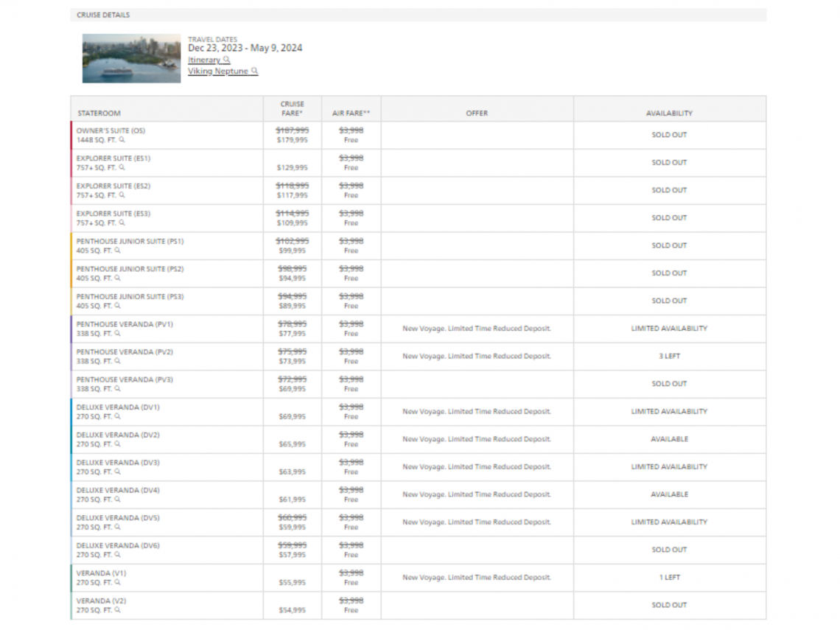Click the AIR FARE column header
Viewport: 840px width, 630px height.
351,113
